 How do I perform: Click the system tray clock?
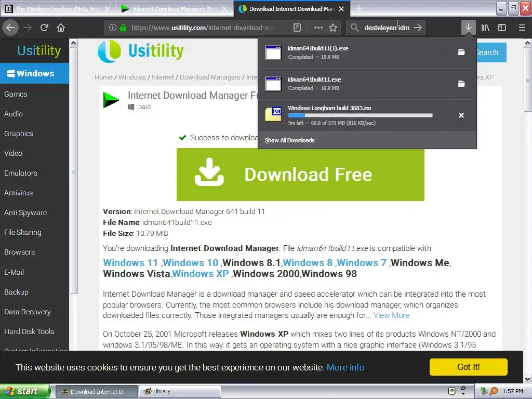pyautogui.click(x=513, y=391)
